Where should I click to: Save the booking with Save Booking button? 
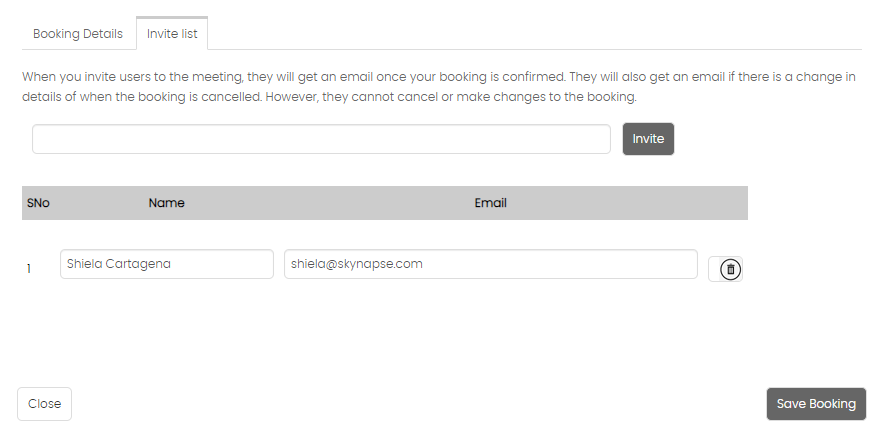(816, 404)
